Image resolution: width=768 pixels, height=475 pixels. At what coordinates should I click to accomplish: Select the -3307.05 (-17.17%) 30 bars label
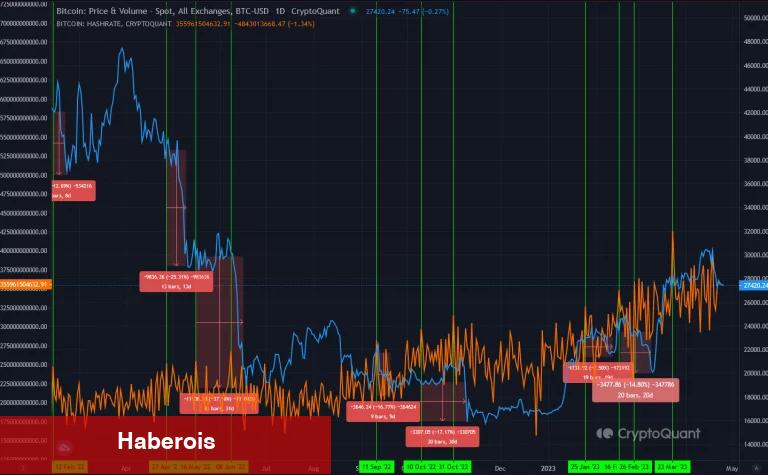point(442,436)
